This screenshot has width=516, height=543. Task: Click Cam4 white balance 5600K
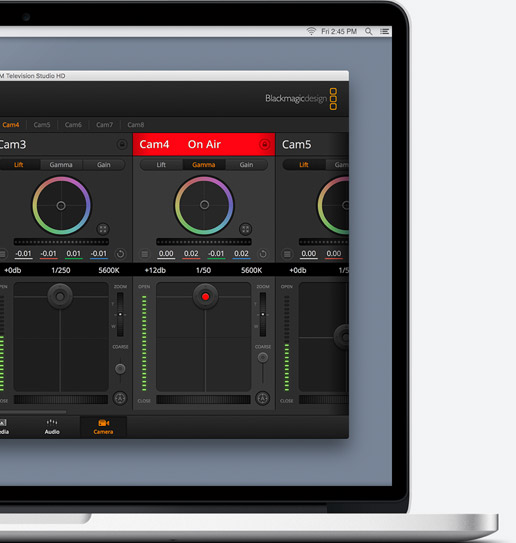click(x=251, y=270)
